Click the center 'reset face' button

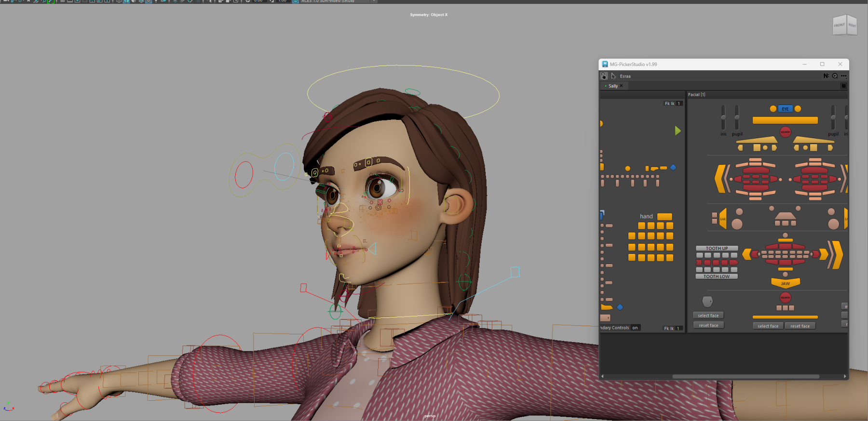point(800,326)
